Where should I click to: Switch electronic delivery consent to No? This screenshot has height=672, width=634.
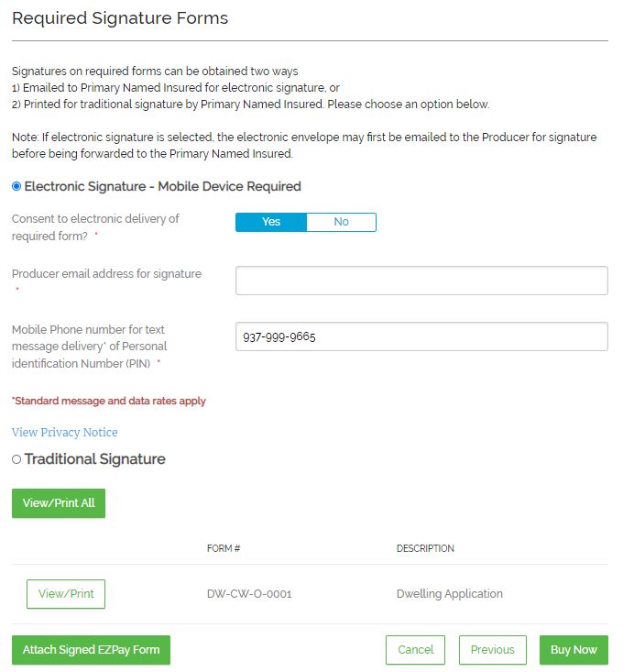[342, 222]
